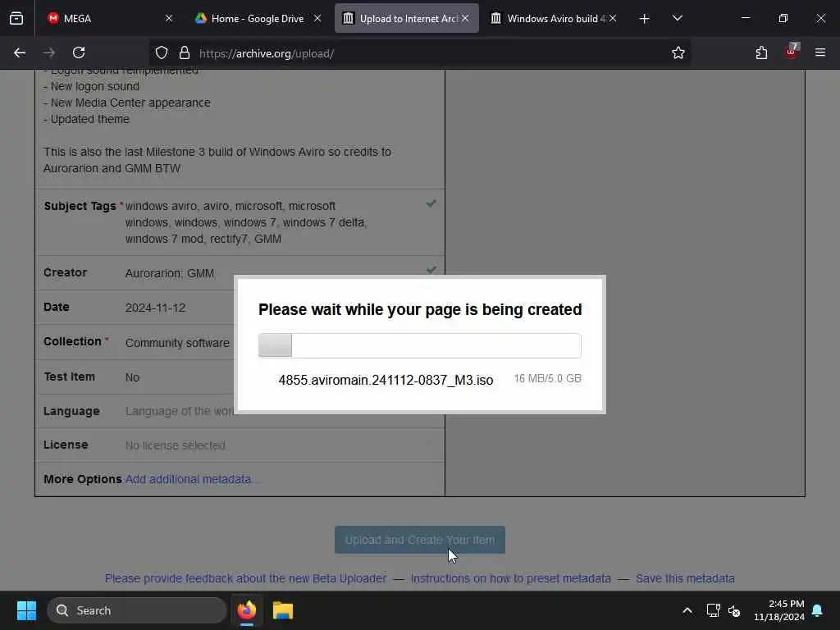This screenshot has height=630, width=840.
Task: Open Firefox from the taskbar
Action: pos(247,610)
